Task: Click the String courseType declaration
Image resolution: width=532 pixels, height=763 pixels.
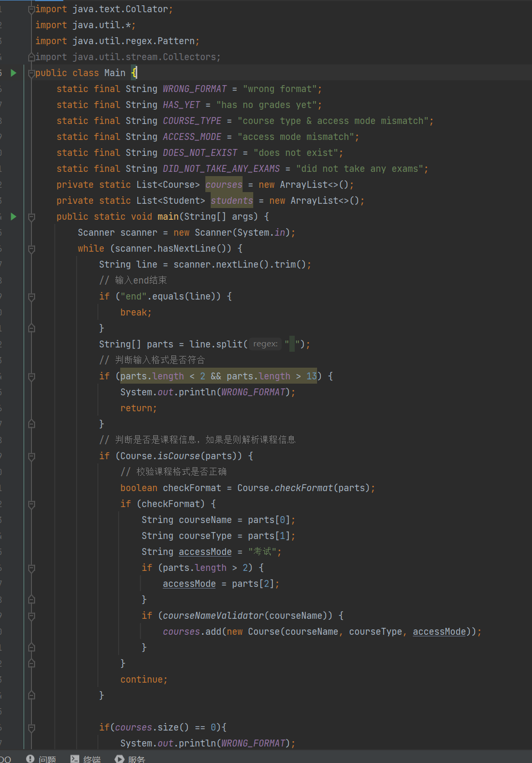Action: (187, 536)
